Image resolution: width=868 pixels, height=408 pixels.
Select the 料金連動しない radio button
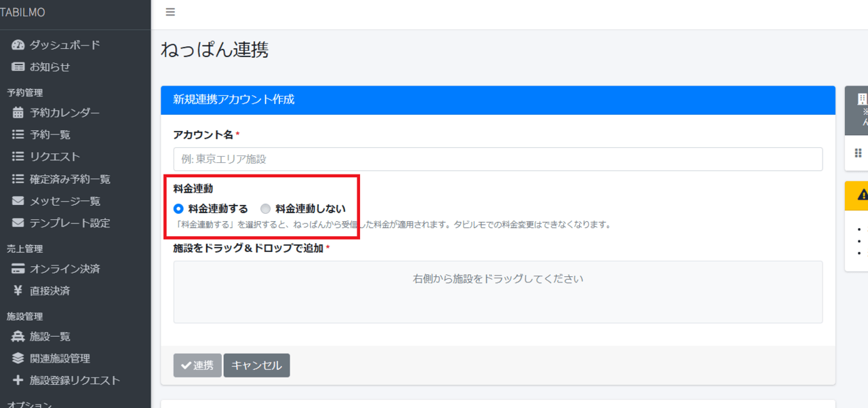266,209
